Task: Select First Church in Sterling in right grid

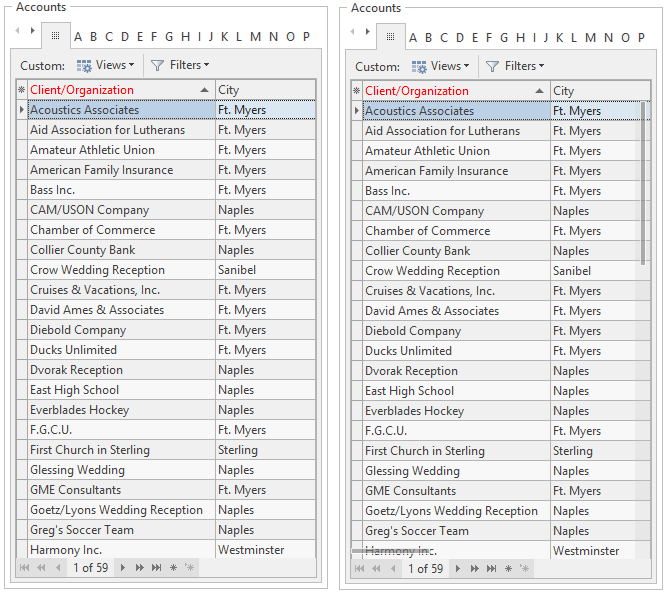Action: (x=501, y=451)
